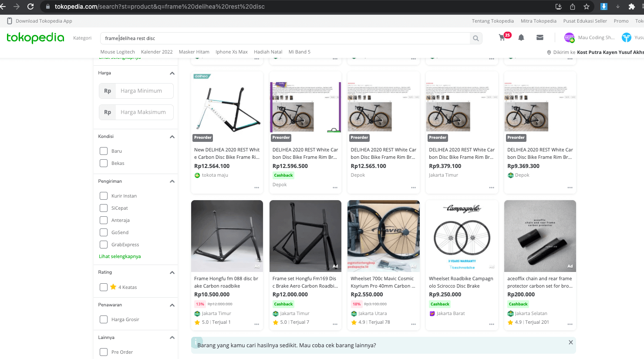Open options menu on aceoffix protector card
Viewport: 644px width, 359px height.
570,324
